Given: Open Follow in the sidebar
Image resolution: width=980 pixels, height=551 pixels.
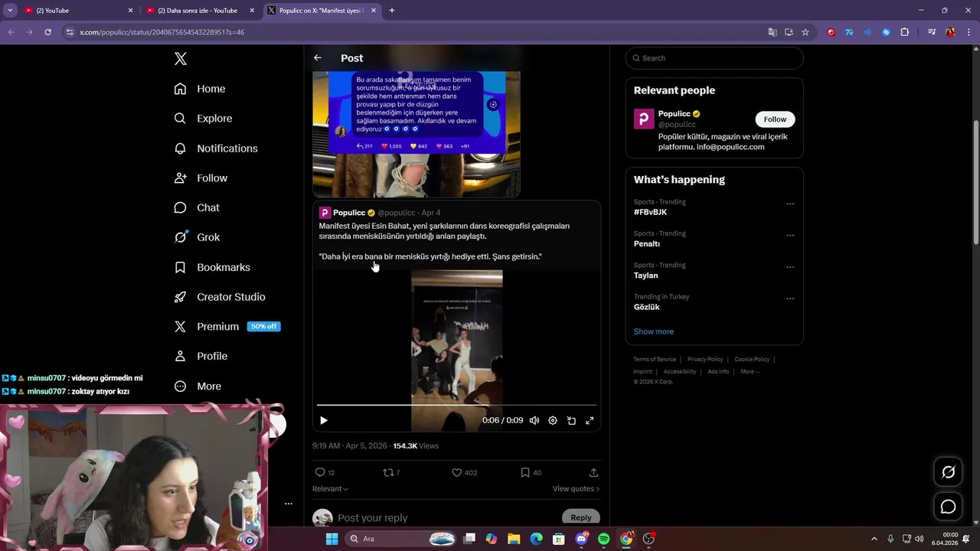Looking at the screenshot, I should [201, 178].
